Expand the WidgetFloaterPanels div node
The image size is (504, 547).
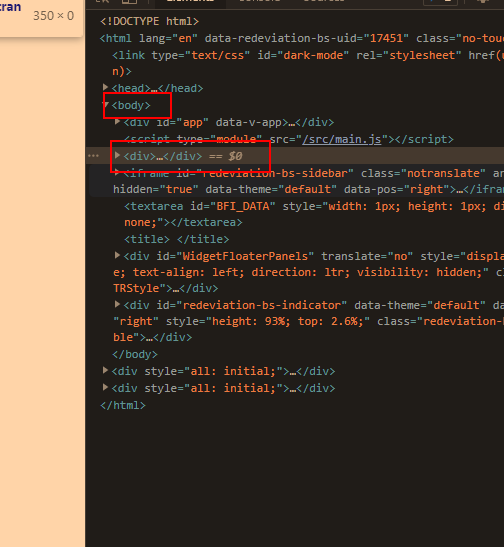point(117,256)
